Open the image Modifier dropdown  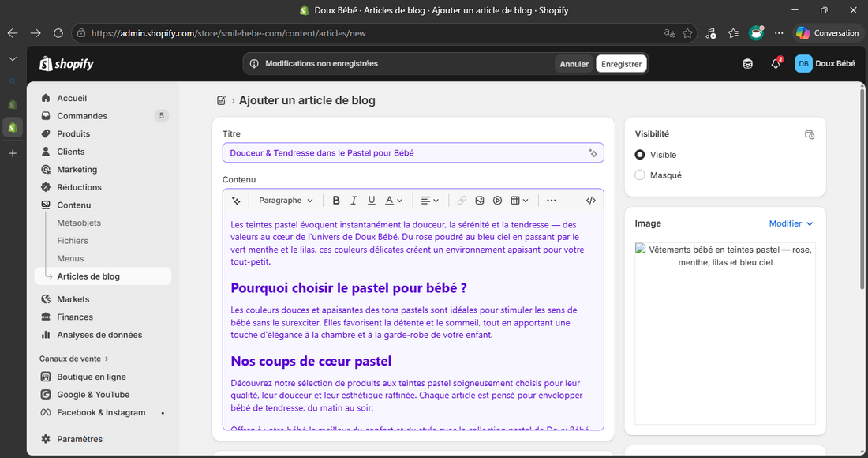791,223
